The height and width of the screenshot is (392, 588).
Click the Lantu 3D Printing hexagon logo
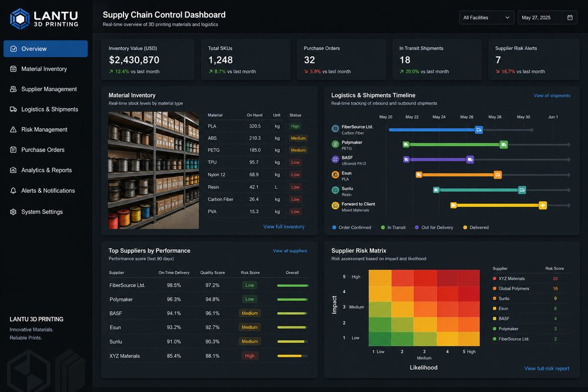click(19, 19)
